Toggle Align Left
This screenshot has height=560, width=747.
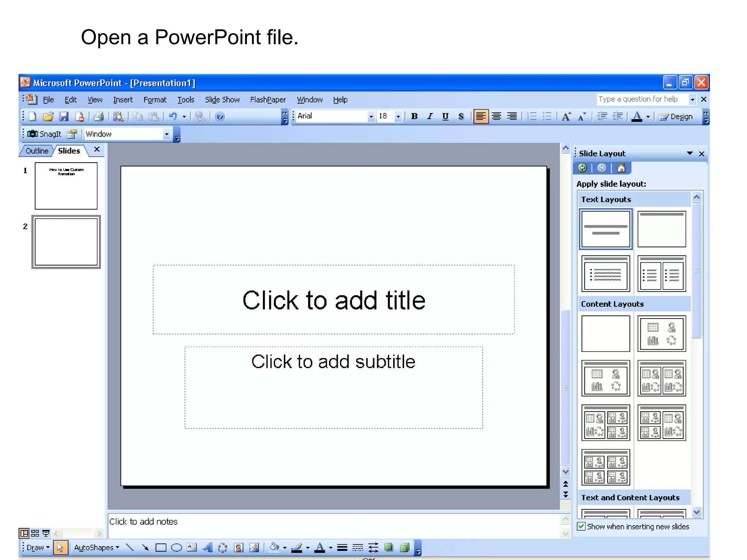coord(481,117)
